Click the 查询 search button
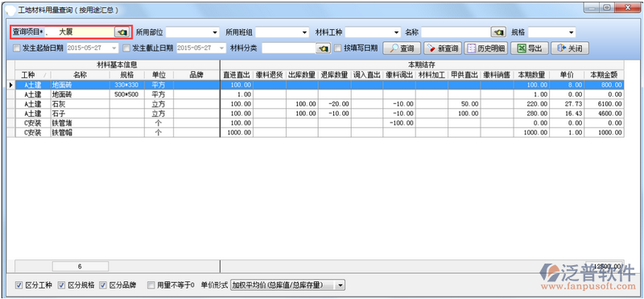The height and width of the screenshot is (299, 644). point(402,48)
